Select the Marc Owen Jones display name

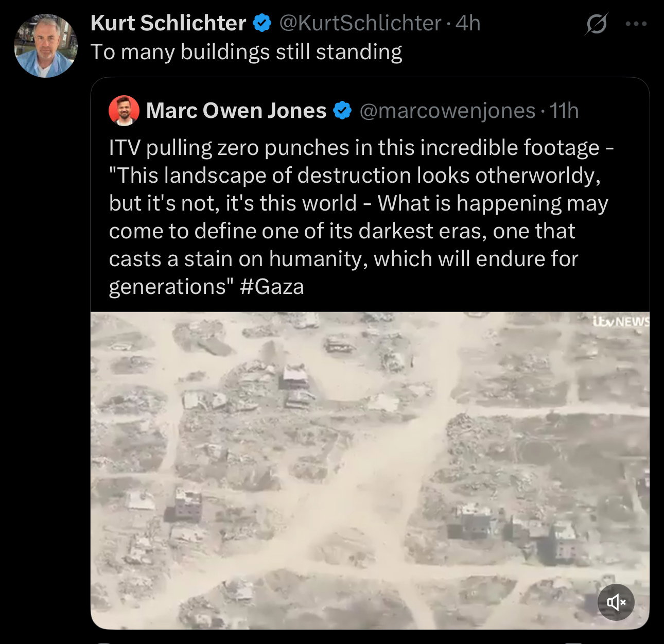click(236, 110)
